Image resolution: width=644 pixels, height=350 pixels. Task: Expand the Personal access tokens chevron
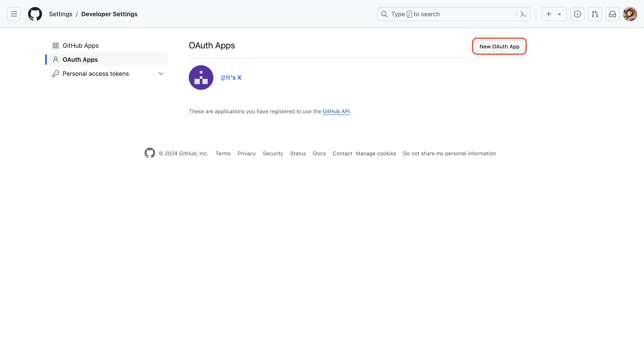pos(161,74)
